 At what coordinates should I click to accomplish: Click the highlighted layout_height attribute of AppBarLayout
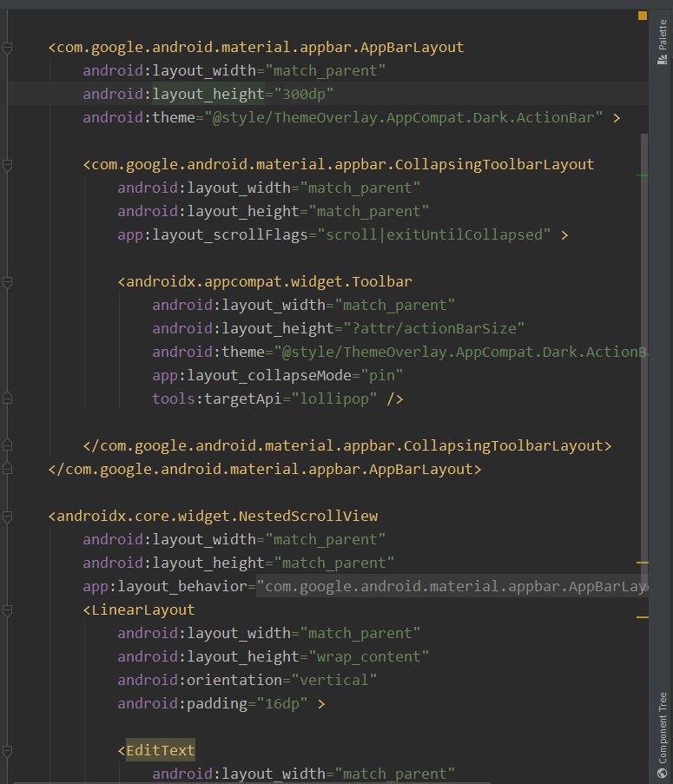[208, 95]
